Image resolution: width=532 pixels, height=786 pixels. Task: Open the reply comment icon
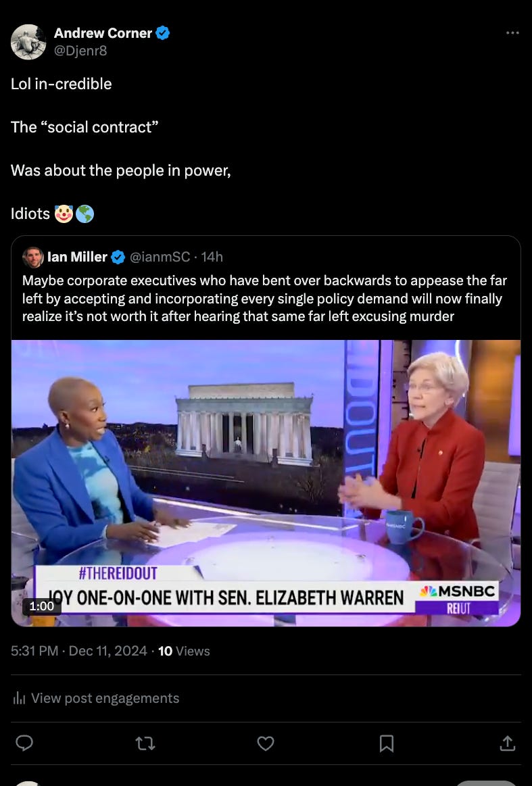(24, 743)
